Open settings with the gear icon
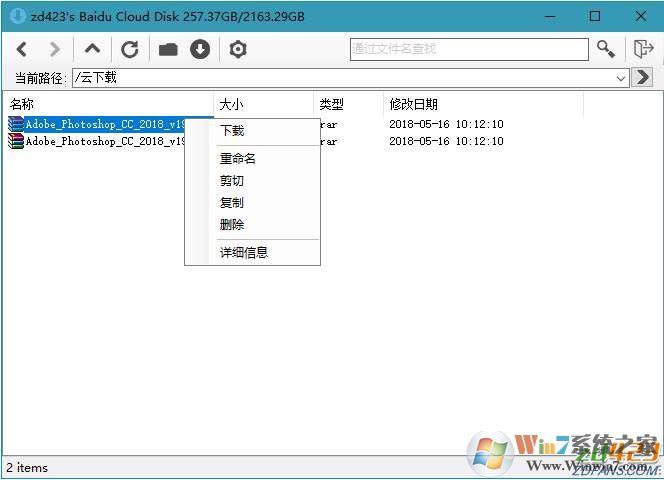 (x=238, y=49)
